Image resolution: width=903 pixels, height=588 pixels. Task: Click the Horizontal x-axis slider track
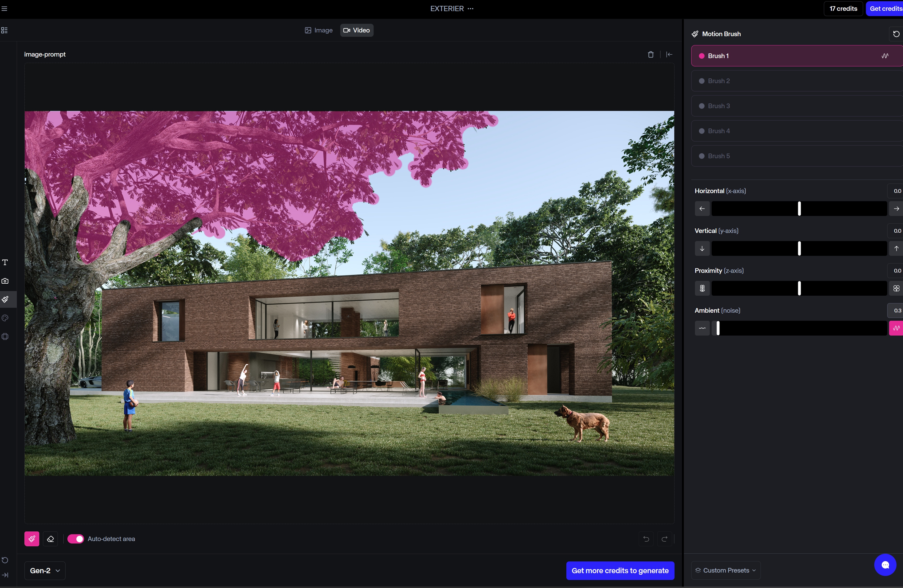pyautogui.click(x=799, y=209)
